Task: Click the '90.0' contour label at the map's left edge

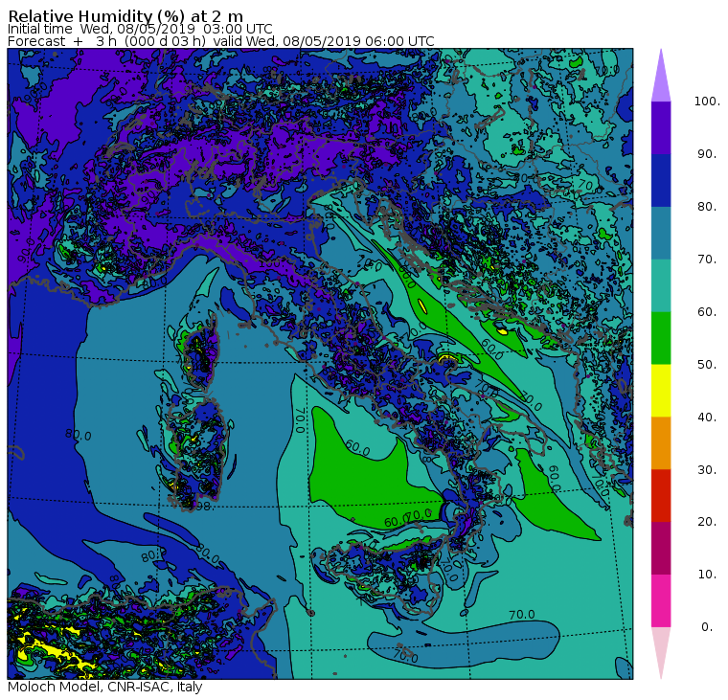Action: click(x=27, y=250)
